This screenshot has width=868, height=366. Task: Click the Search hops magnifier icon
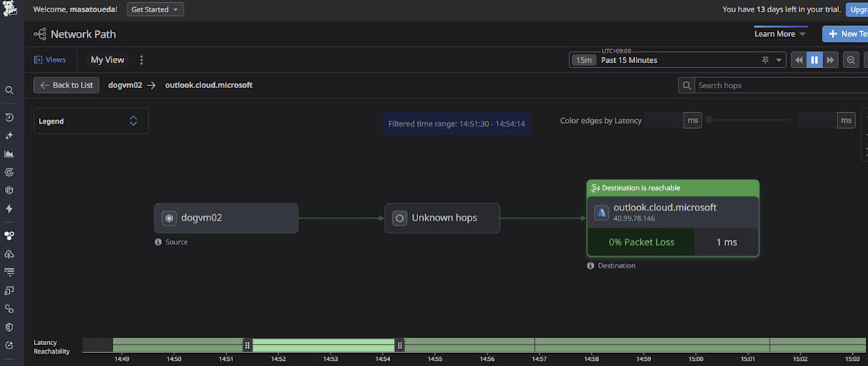click(x=686, y=85)
